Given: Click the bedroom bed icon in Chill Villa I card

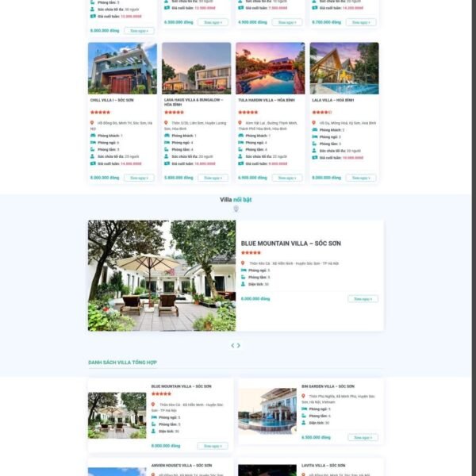Looking at the screenshot, I should tap(93, 142).
